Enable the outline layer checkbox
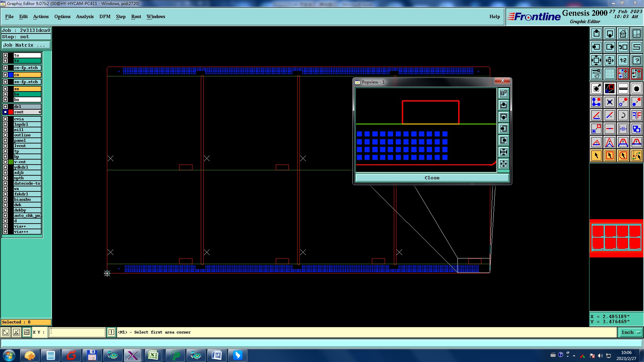Image resolution: width=644 pixels, height=362 pixels. tap(5, 135)
